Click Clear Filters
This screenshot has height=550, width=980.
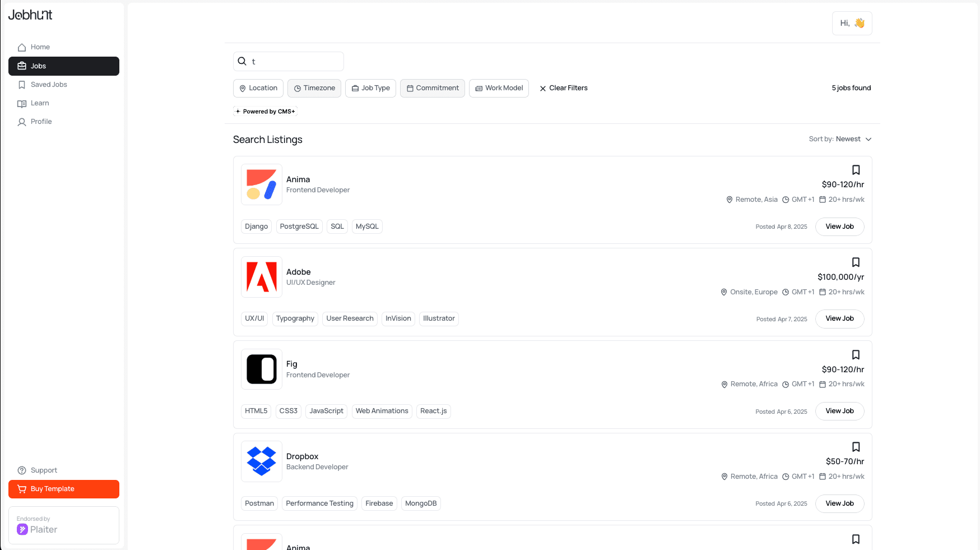pyautogui.click(x=563, y=88)
